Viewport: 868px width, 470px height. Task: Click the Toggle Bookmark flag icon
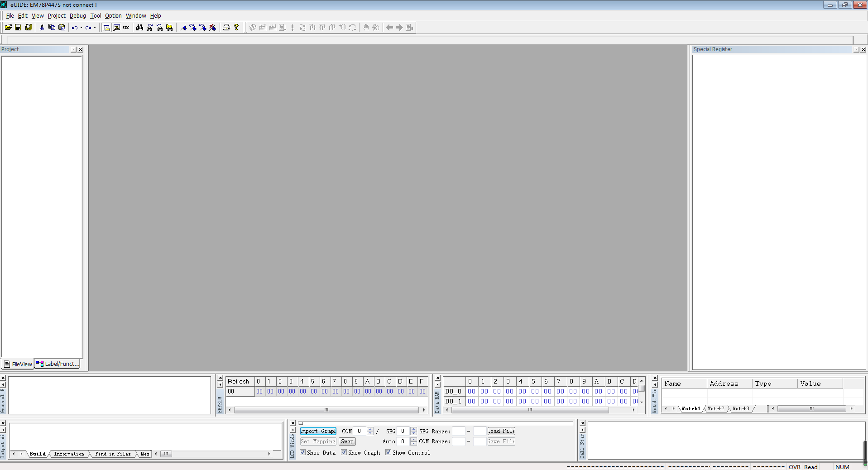(x=183, y=28)
